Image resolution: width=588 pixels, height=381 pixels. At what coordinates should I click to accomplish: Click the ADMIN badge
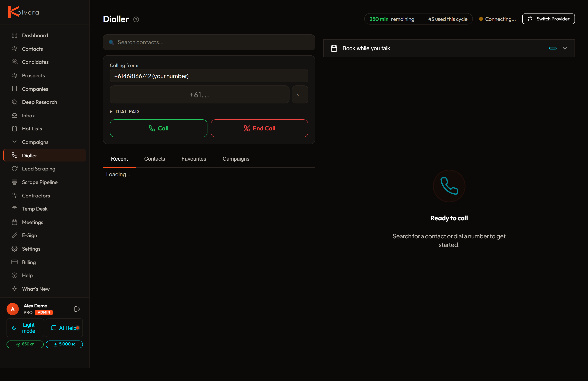[x=44, y=313]
